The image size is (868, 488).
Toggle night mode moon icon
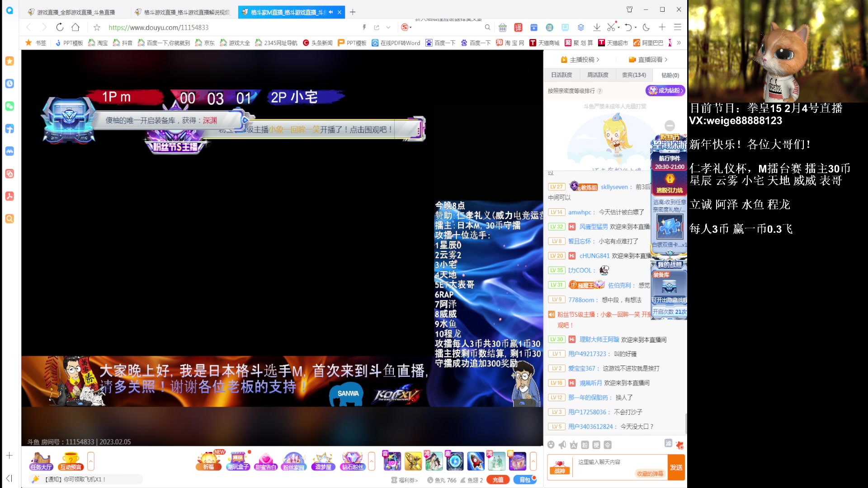point(646,28)
